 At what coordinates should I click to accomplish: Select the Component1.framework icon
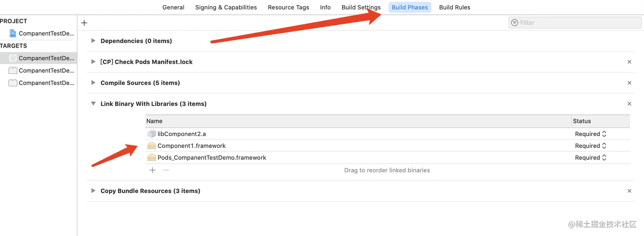click(151, 146)
